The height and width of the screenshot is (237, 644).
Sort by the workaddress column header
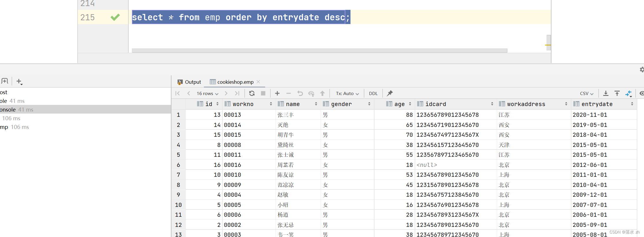point(534,104)
